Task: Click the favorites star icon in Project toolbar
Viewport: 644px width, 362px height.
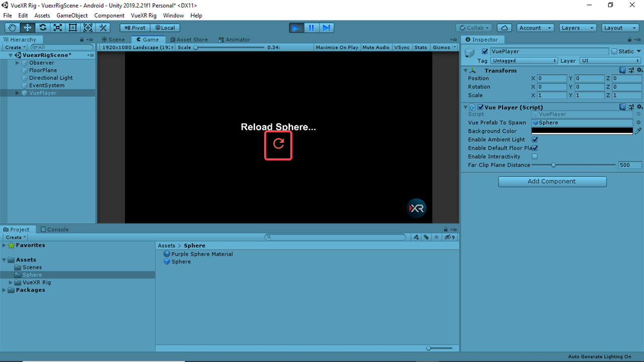Action: point(436,237)
